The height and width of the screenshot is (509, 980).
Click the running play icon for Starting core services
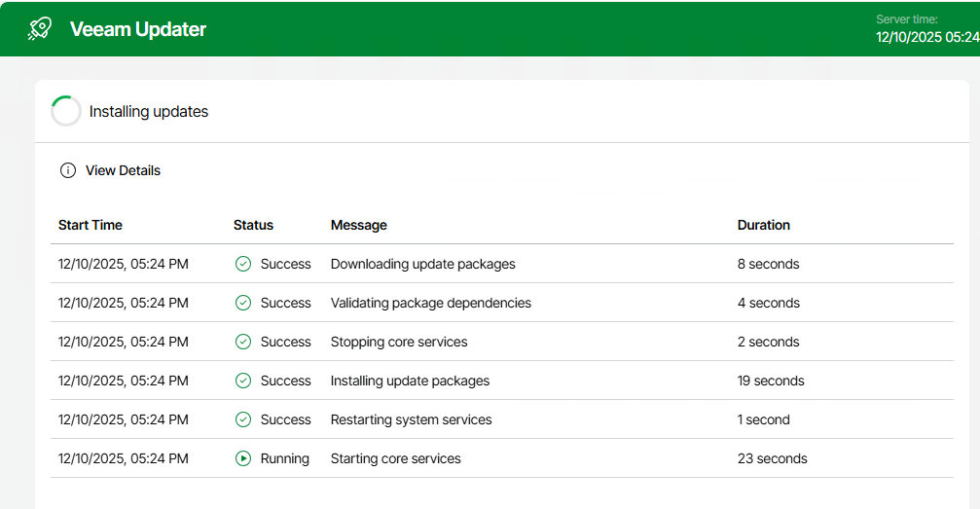243,458
